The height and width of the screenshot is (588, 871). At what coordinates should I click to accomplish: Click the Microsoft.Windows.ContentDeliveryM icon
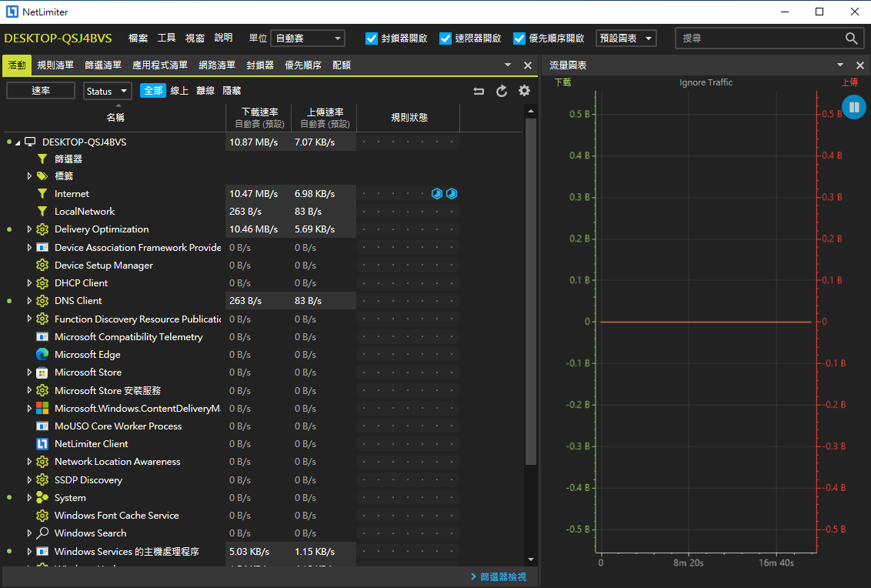tap(42, 408)
